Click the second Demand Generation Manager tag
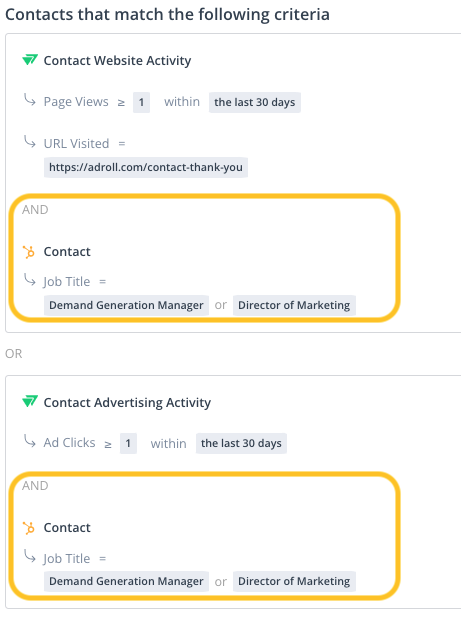The width and height of the screenshot is (461, 617). [x=126, y=582]
